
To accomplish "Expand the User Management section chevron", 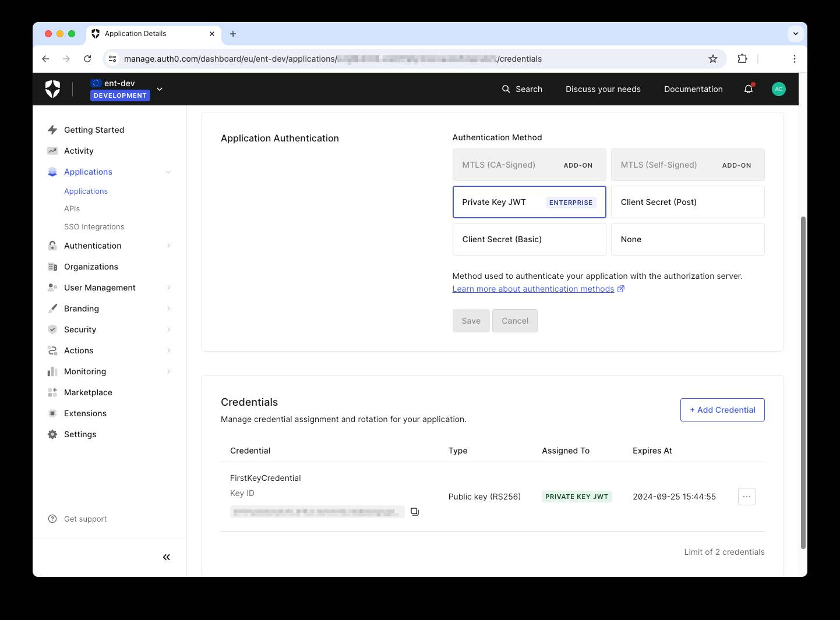I will pyautogui.click(x=168, y=288).
